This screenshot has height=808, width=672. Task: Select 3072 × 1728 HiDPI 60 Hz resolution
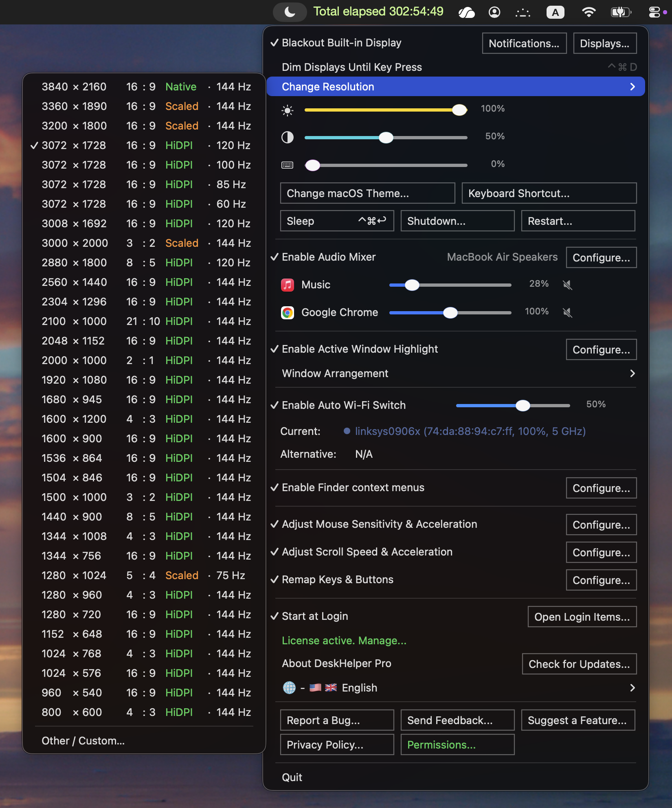pyautogui.click(x=144, y=204)
